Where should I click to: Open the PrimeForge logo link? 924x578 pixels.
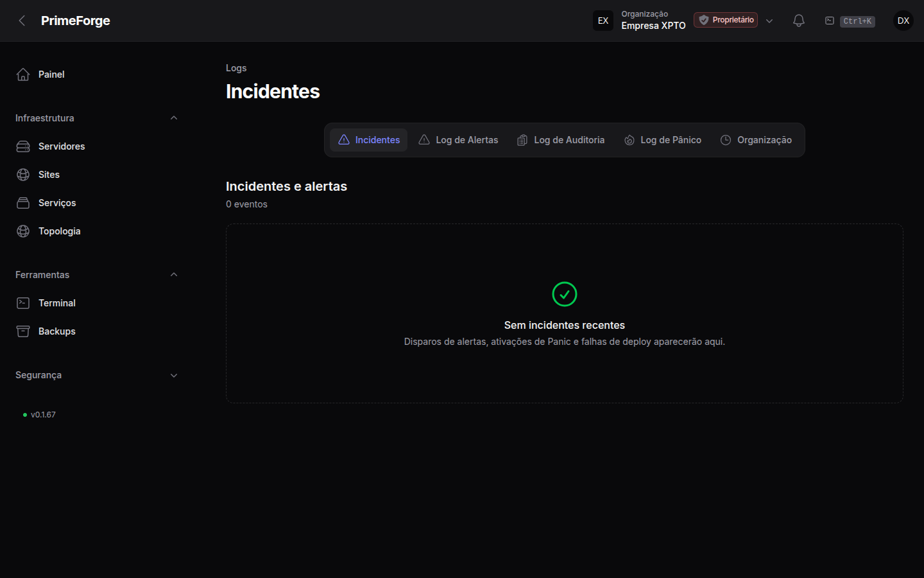point(75,21)
